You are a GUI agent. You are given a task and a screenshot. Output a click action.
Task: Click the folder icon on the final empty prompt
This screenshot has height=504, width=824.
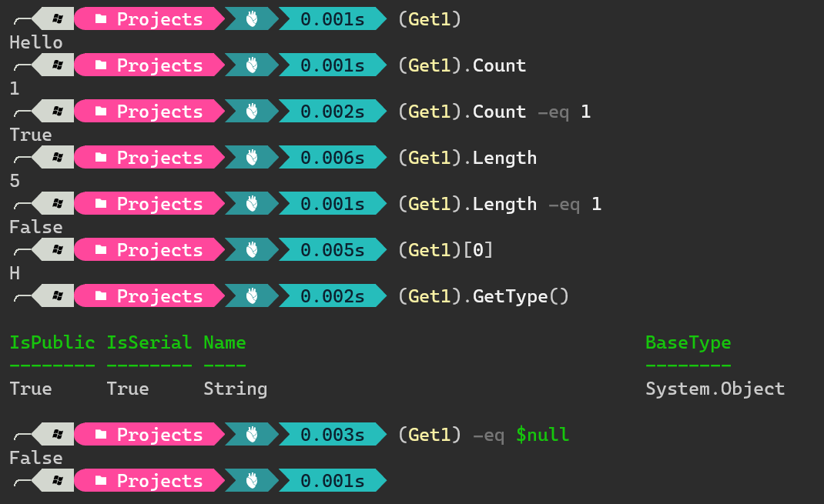[x=101, y=481]
